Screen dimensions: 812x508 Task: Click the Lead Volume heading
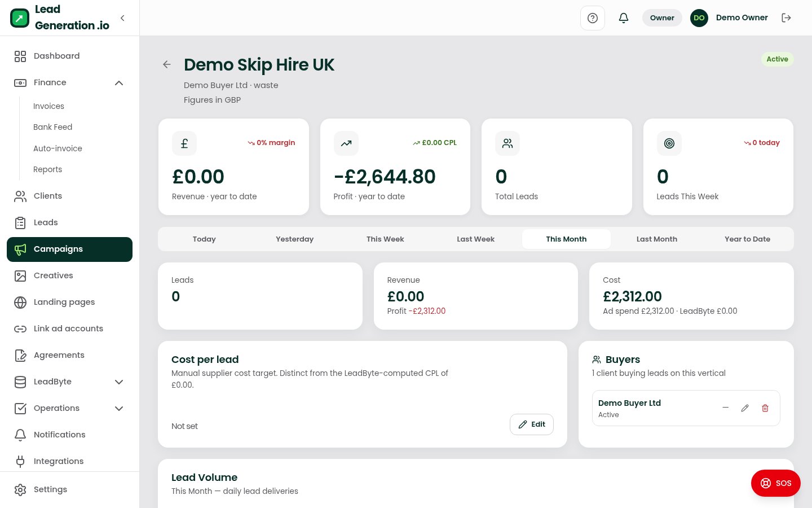point(204,478)
